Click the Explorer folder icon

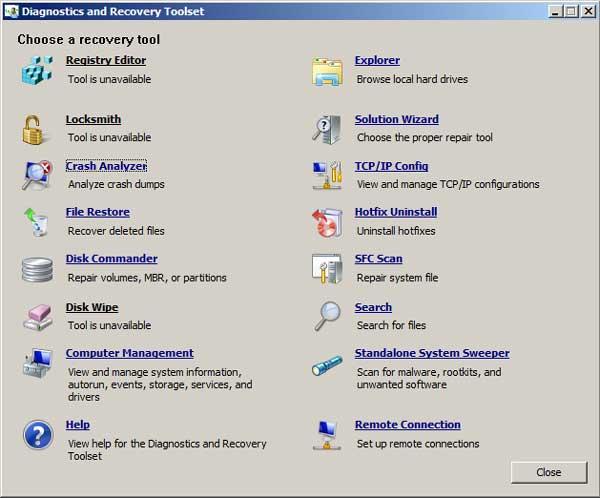point(327,72)
